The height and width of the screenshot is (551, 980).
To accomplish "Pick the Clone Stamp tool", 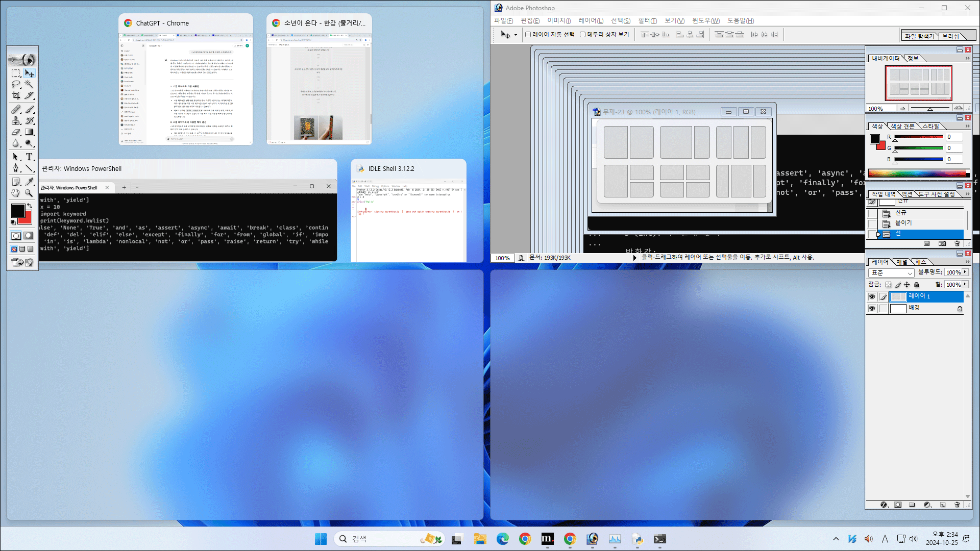I will [16, 121].
